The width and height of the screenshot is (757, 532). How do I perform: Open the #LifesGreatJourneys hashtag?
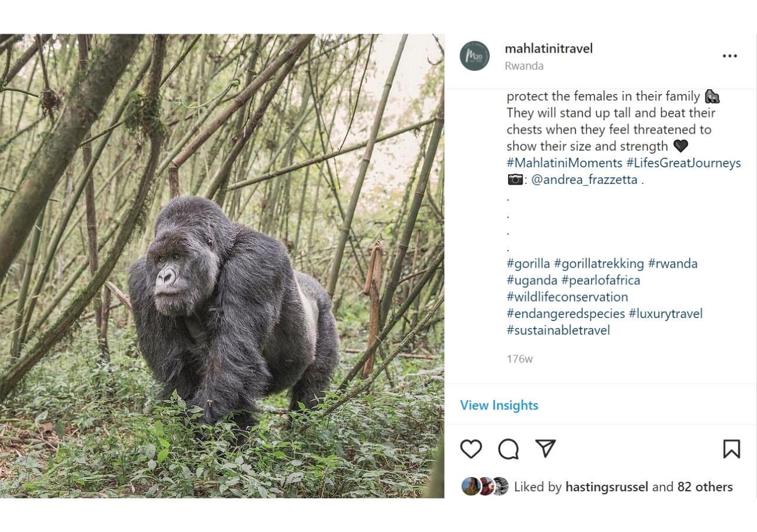[683, 163]
